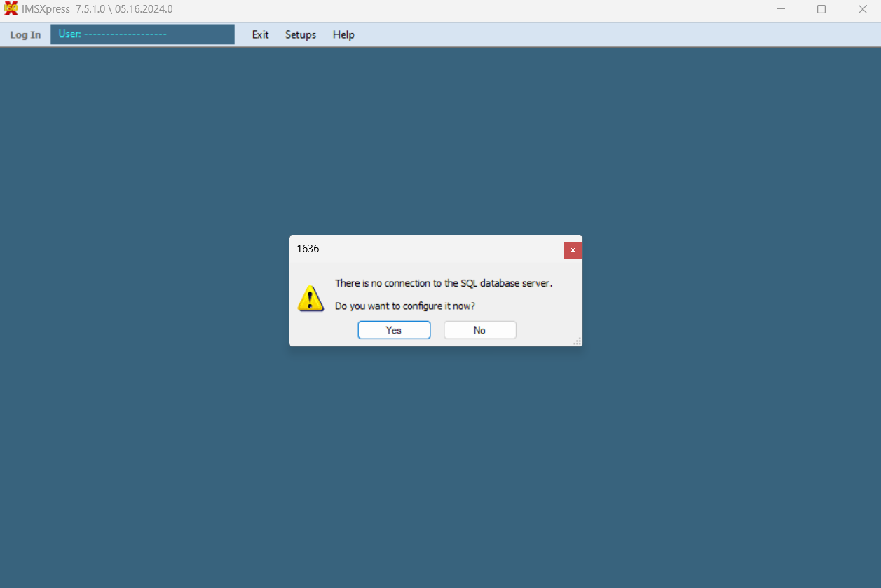This screenshot has height=588, width=881.
Task: Minimize the IMSXpress window
Action: point(781,9)
